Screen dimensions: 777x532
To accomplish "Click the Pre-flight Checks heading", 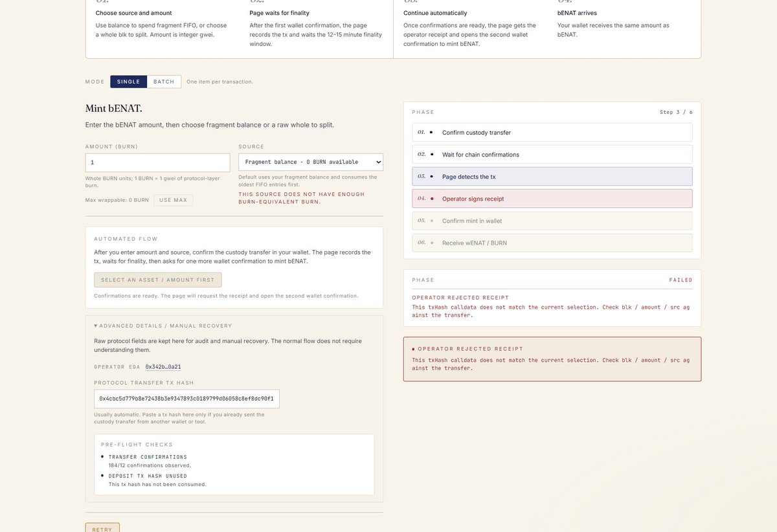I will (137, 445).
